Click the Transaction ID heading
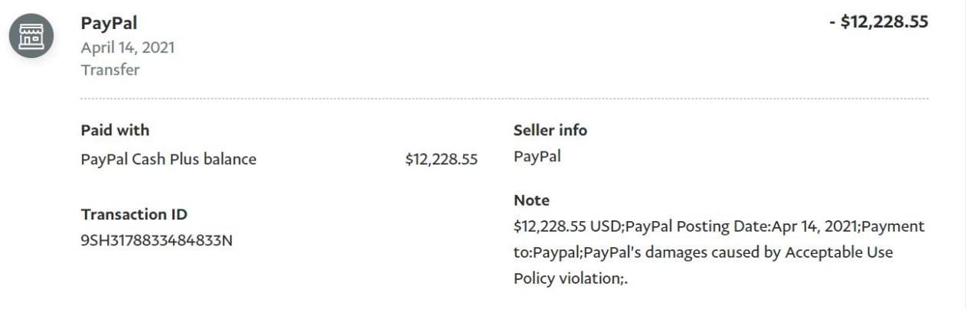This screenshot has height=309, width=980. (134, 214)
